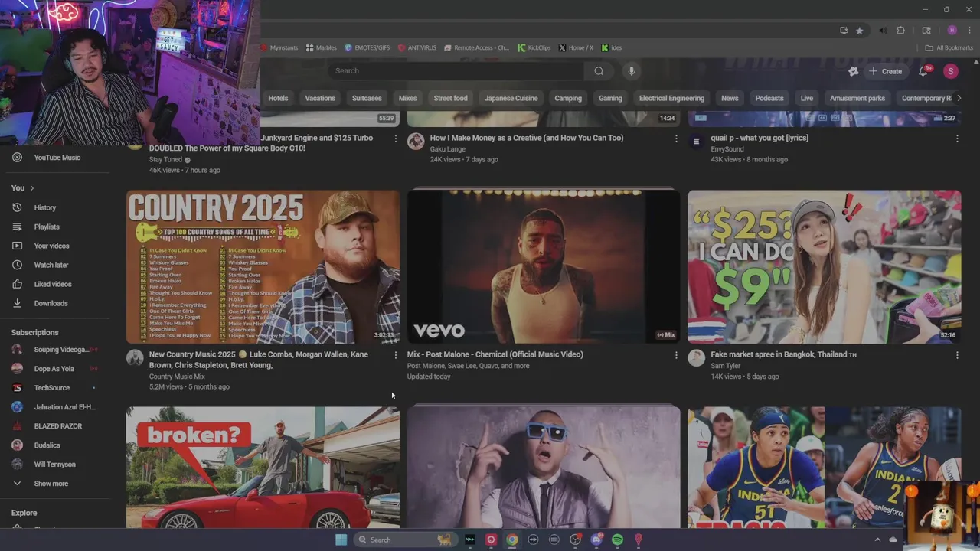The height and width of the screenshot is (551, 980).
Task: Open options for Junkyard Engine video
Action: tap(395, 139)
